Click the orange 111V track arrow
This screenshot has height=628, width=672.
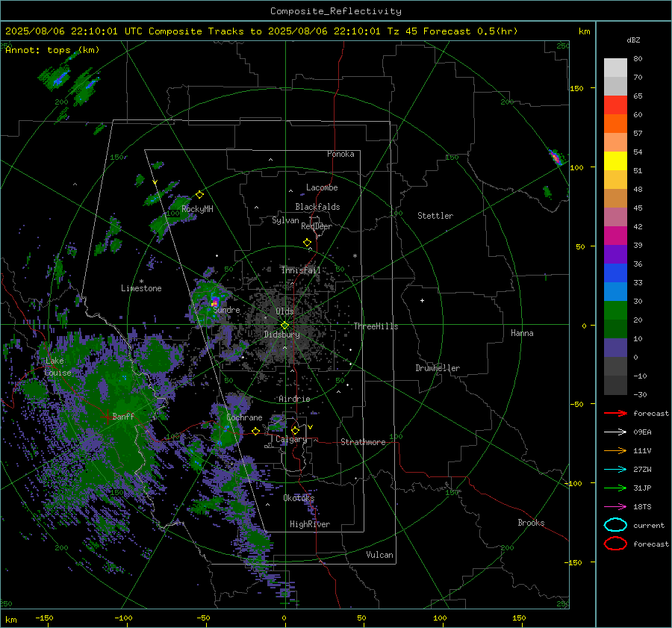(615, 450)
